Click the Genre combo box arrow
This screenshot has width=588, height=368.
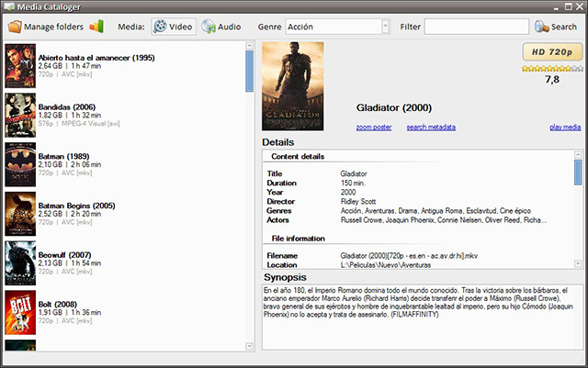(385, 27)
